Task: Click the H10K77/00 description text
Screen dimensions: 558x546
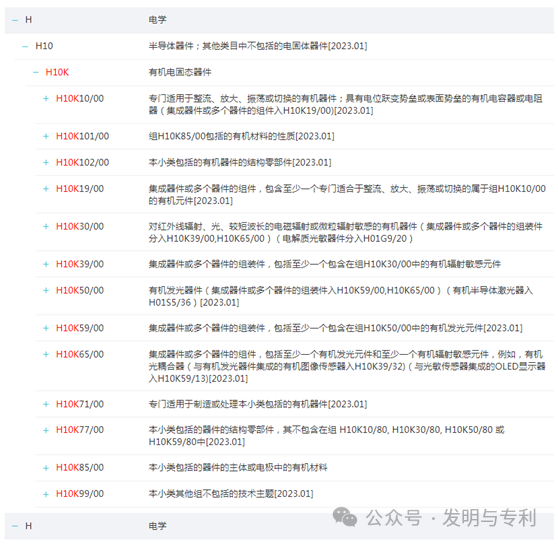Action: tap(326, 436)
